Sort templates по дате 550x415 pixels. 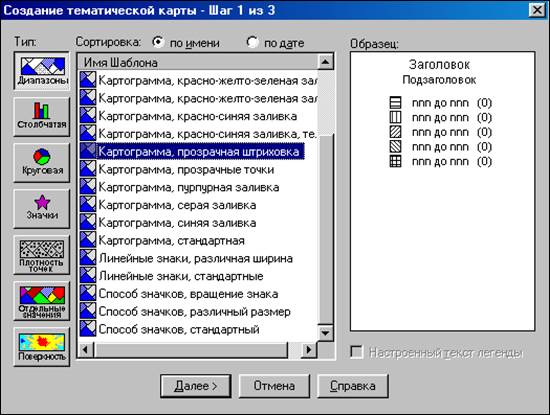pyautogui.click(x=275, y=43)
